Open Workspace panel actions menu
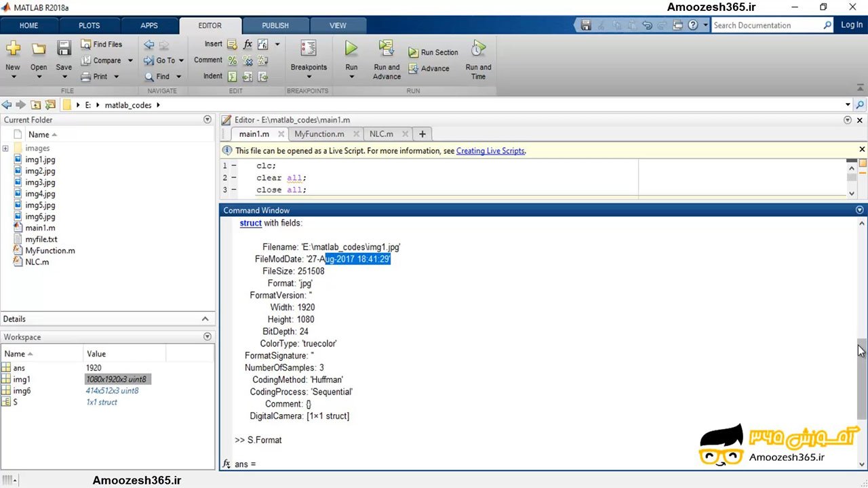 coord(208,337)
